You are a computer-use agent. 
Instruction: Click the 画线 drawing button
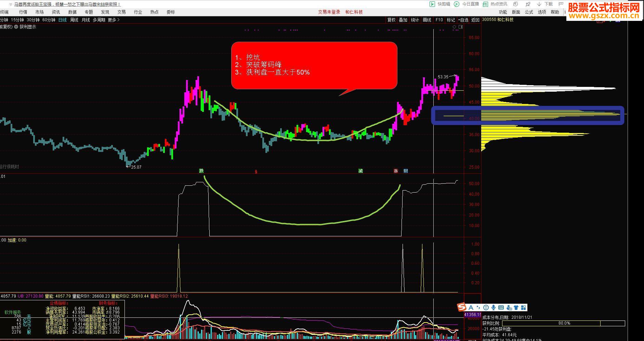point(427,20)
